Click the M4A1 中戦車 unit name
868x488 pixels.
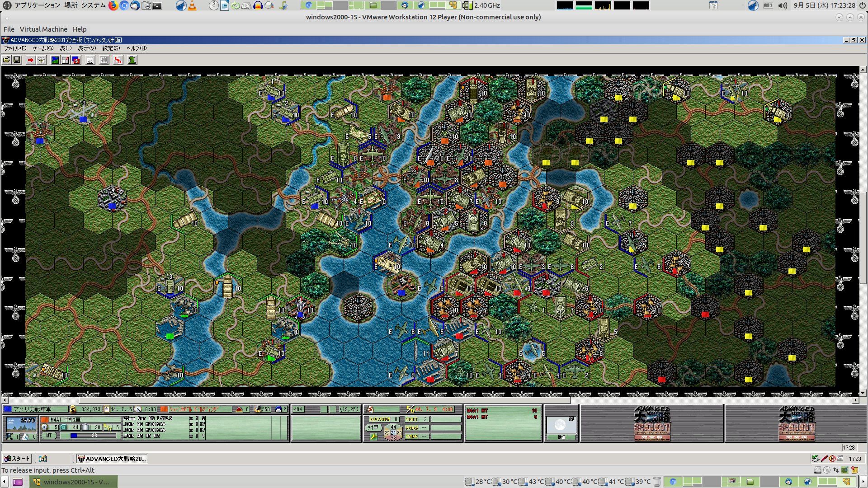click(x=66, y=420)
